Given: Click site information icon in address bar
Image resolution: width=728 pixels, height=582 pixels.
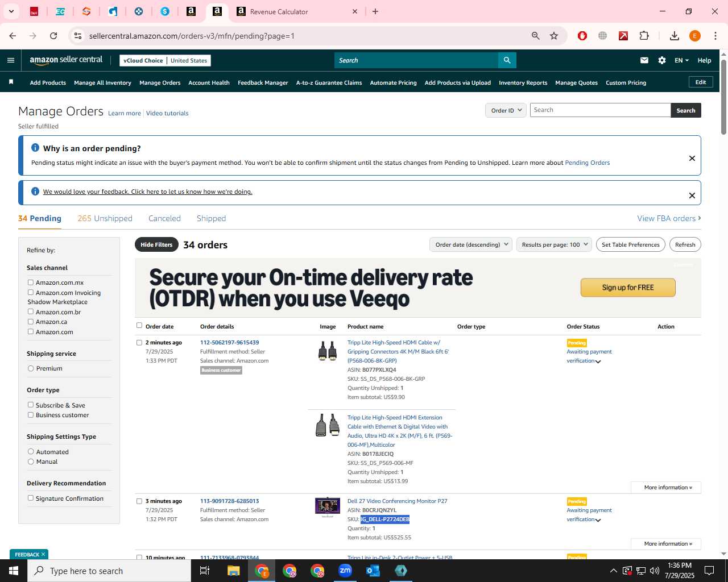Looking at the screenshot, I should pyautogui.click(x=78, y=36).
